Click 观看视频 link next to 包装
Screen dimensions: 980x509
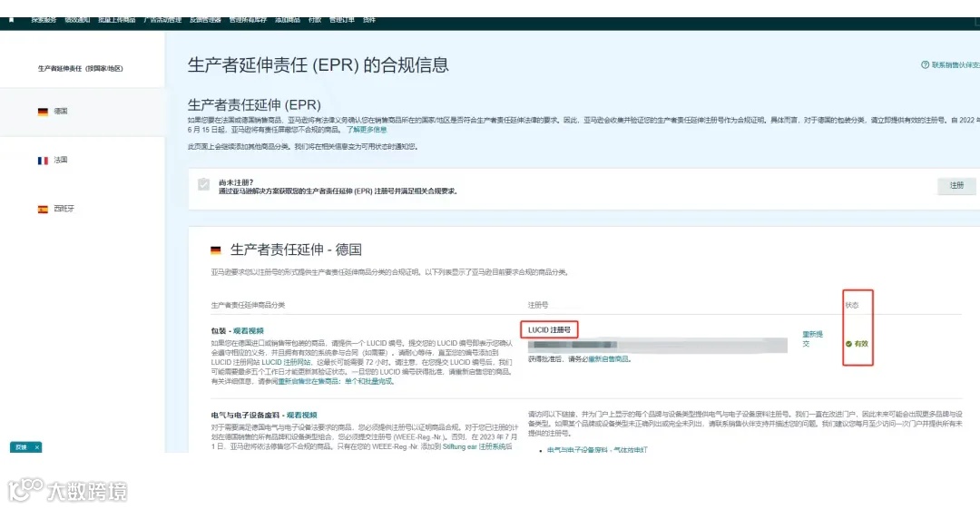[248, 331]
